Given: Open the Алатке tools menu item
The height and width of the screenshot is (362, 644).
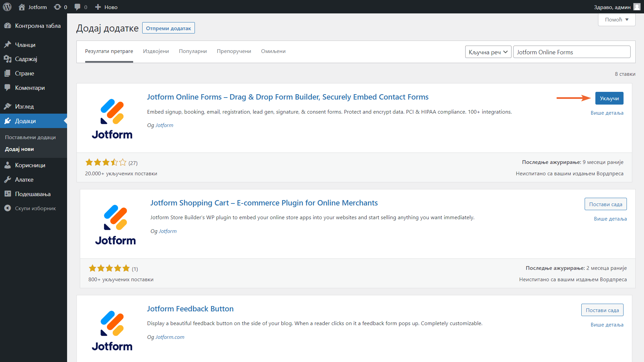Looking at the screenshot, I should point(24,180).
